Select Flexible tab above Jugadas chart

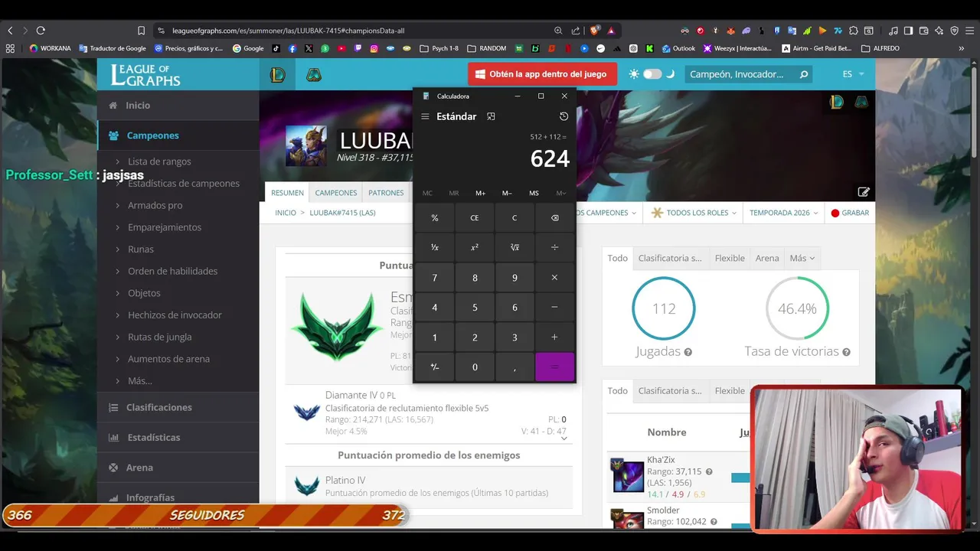pos(730,258)
